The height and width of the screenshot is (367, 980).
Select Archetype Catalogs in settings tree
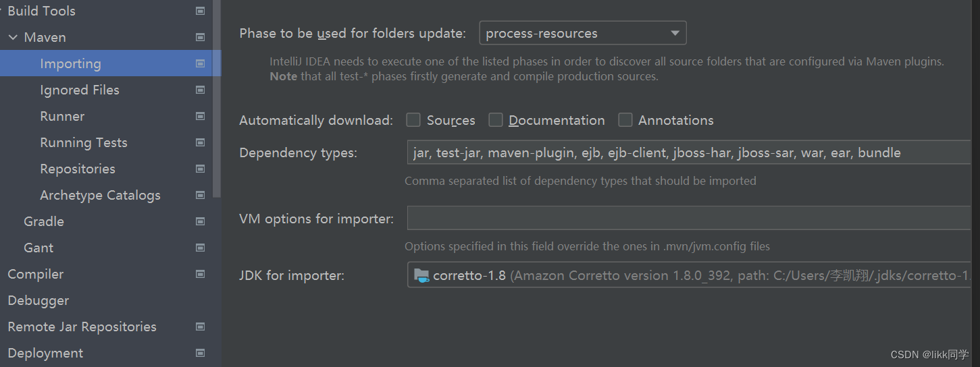pyautogui.click(x=100, y=195)
